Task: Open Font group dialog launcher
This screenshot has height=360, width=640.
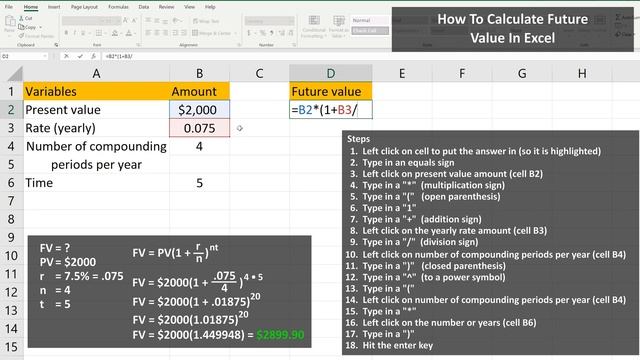Action: click(138, 45)
